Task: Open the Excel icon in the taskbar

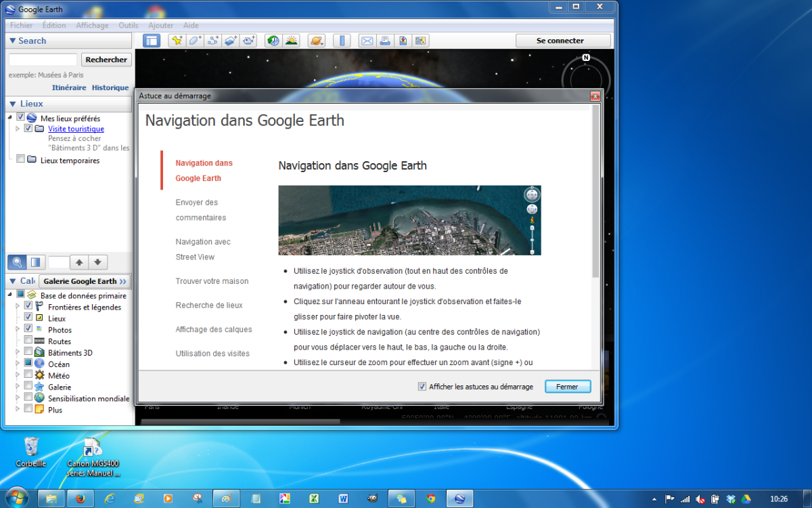Action: pyautogui.click(x=314, y=499)
